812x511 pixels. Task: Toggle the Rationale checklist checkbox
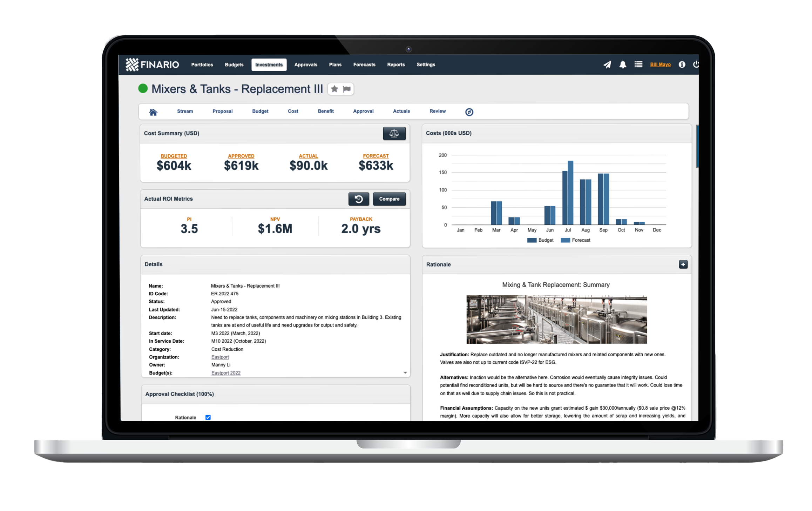(x=208, y=417)
